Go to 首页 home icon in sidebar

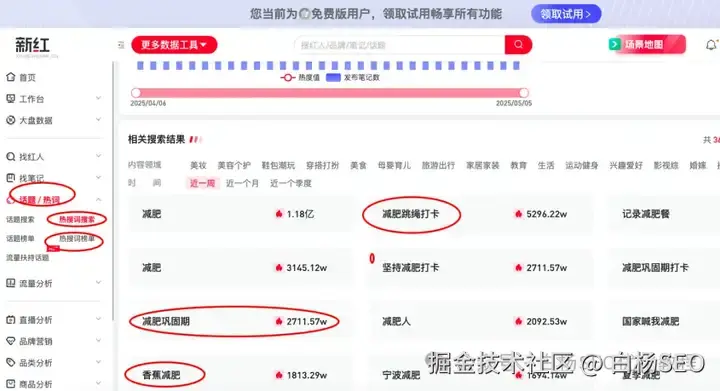[x=11, y=77]
